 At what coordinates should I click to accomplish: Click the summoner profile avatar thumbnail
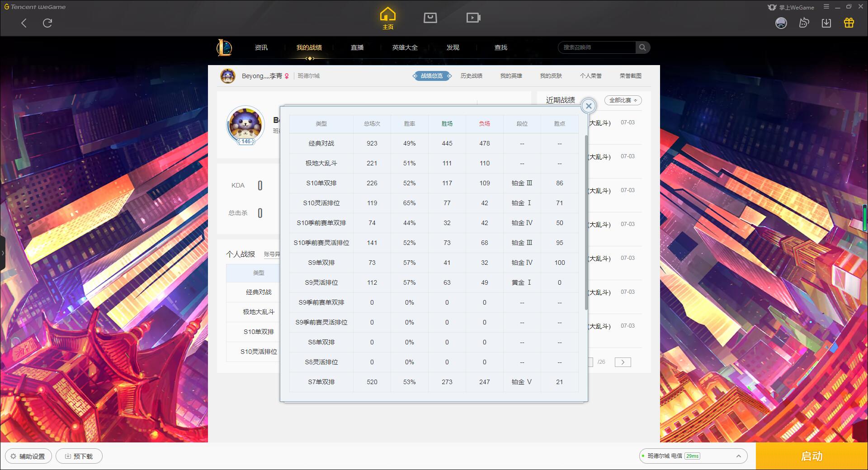click(x=245, y=125)
